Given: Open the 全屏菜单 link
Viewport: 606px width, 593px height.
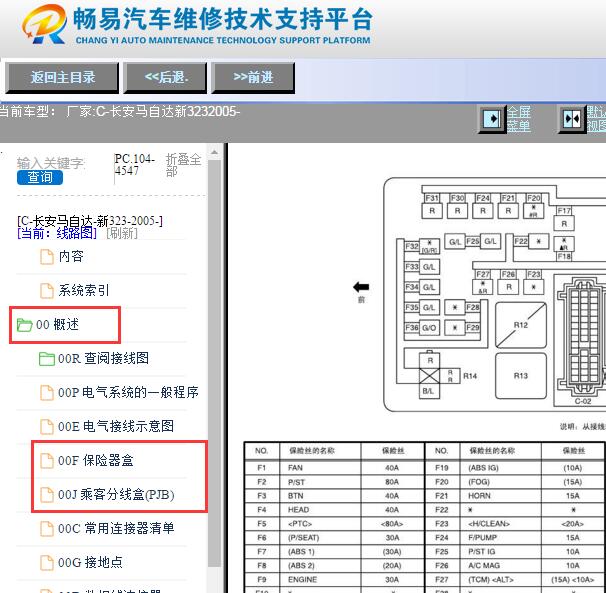Looking at the screenshot, I should (518, 119).
